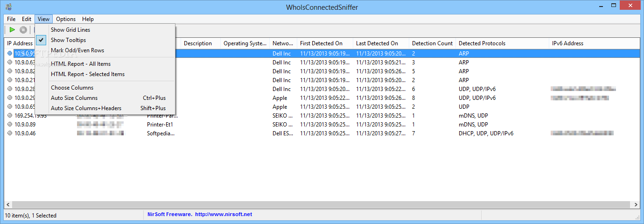Screen dimensions: 644x224
Task: Click the gray status icon of 10.9.0.28
Action: pos(10,89)
